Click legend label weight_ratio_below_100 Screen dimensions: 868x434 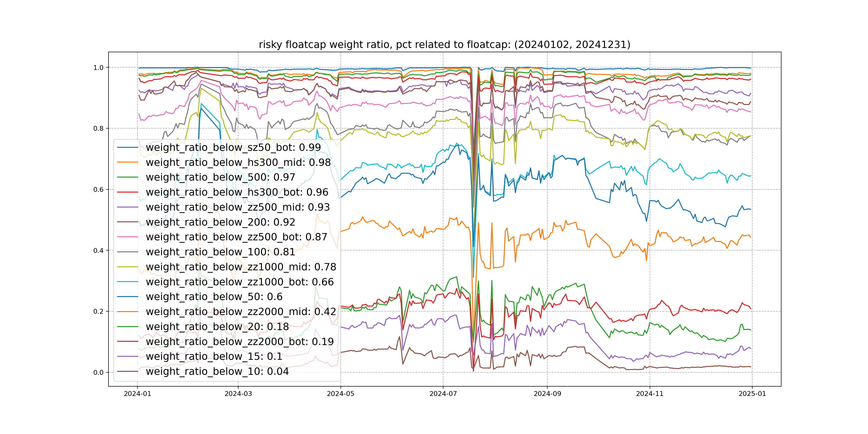(x=220, y=252)
